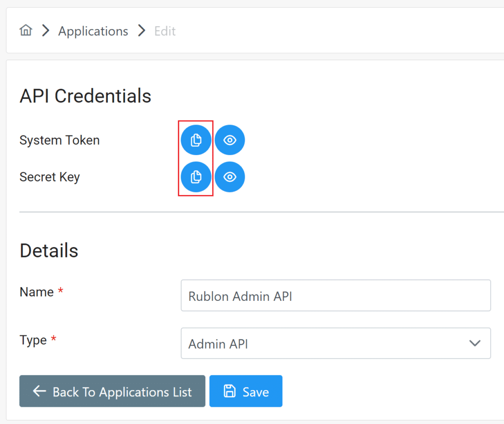Click the left arrow icon on the Back button
This screenshot has width=504, height=424.
tap(39, 391)
